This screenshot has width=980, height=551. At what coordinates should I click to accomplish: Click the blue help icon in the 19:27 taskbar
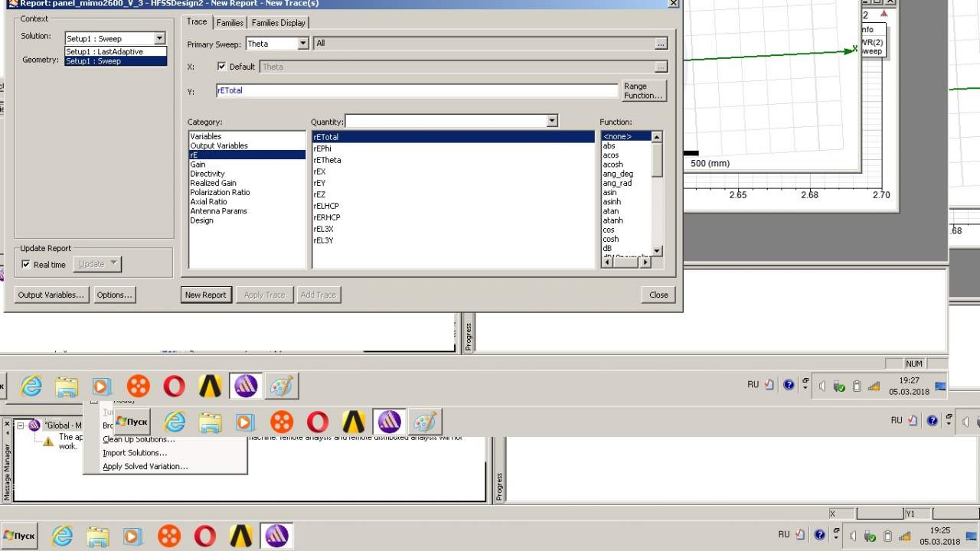click(x=789, y=385)
